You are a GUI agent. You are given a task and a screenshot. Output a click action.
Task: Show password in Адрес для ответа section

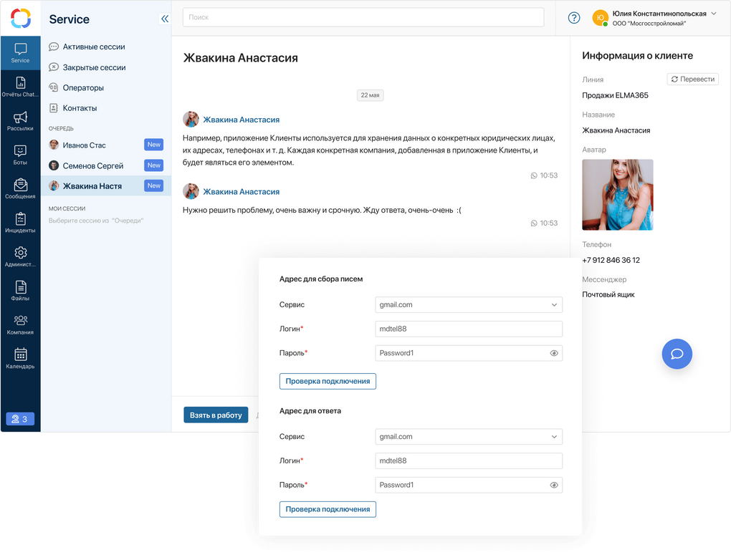point(554,485)
